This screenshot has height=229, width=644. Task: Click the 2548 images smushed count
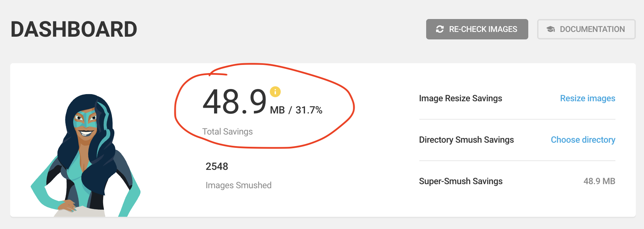217,166
